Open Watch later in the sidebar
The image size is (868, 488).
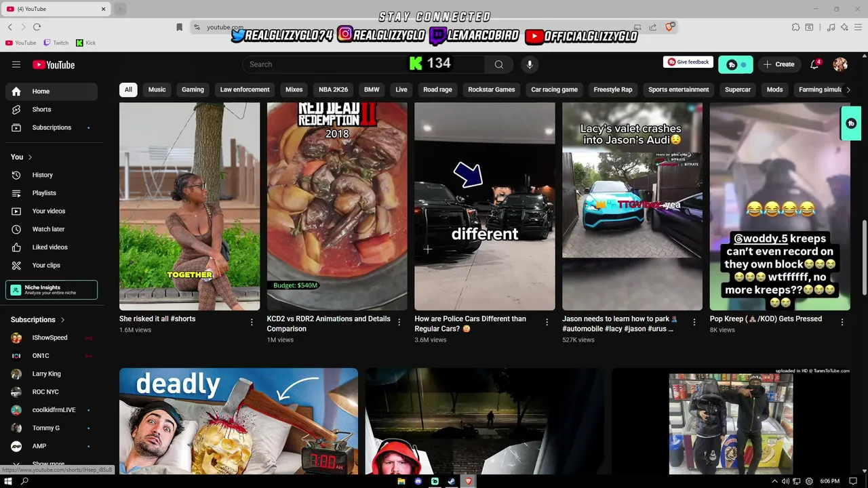(52, 229)
